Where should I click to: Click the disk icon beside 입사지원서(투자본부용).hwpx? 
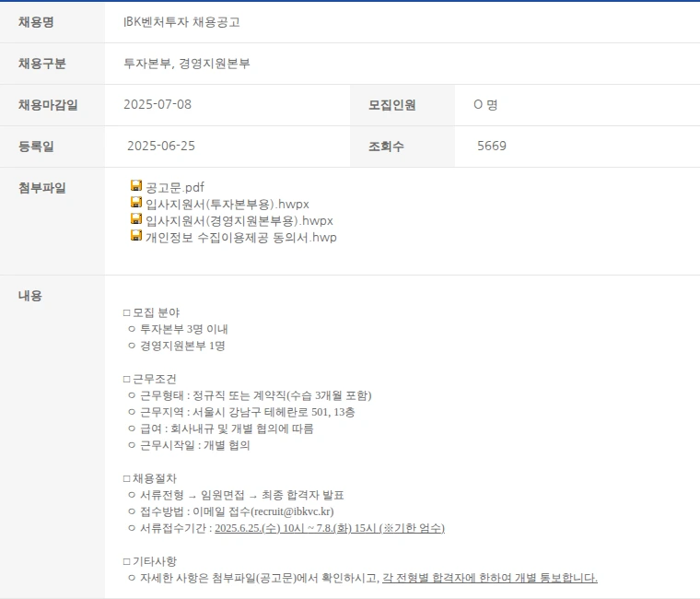pyautogui.click(x=136, y=202)
